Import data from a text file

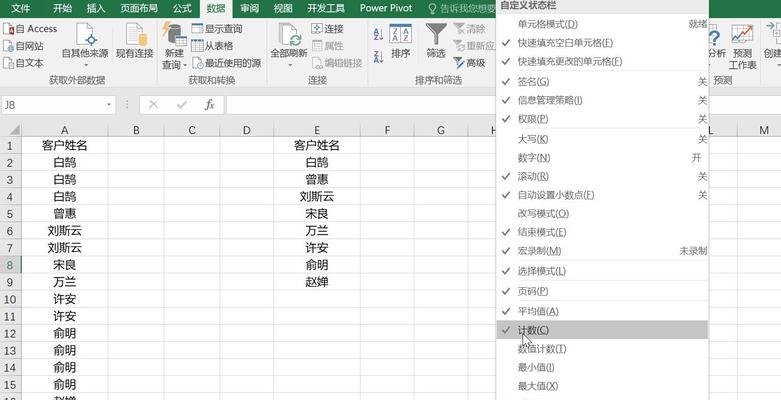(23, 63)
